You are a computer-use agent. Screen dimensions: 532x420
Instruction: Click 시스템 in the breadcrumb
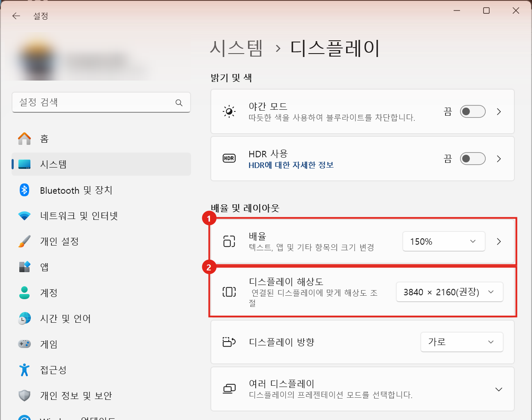pyautogui.click(x=236, y=48)
